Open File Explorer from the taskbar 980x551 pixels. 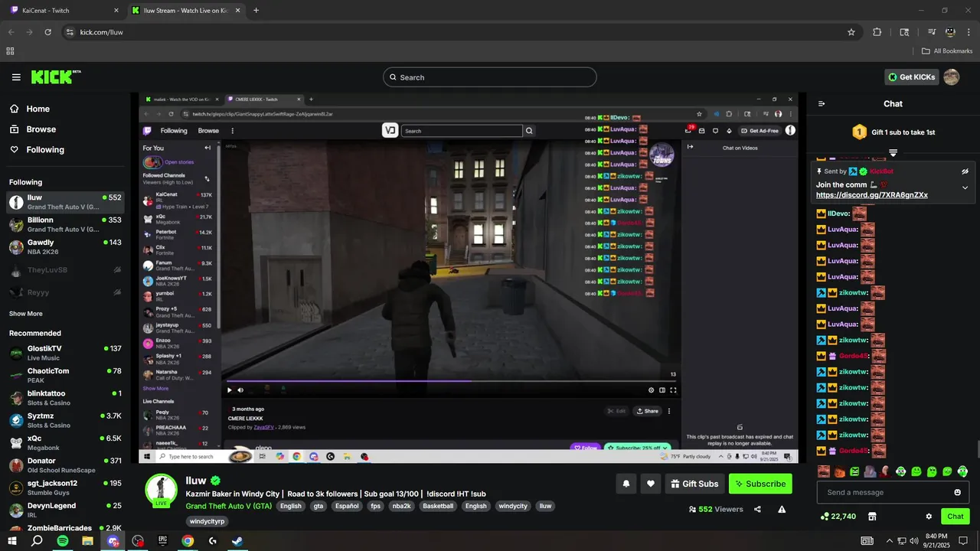point(87,541)
